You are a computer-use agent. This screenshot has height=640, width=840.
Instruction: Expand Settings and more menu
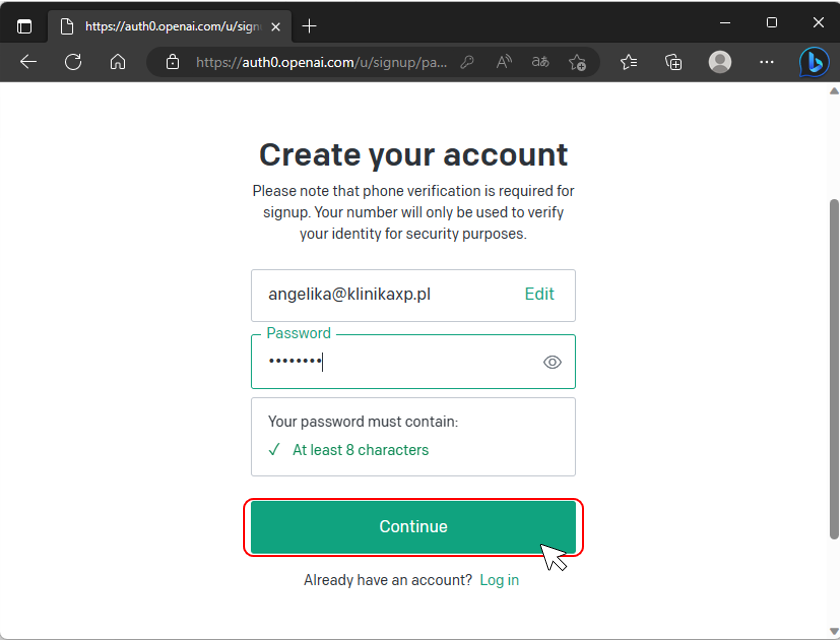(767, 62)
